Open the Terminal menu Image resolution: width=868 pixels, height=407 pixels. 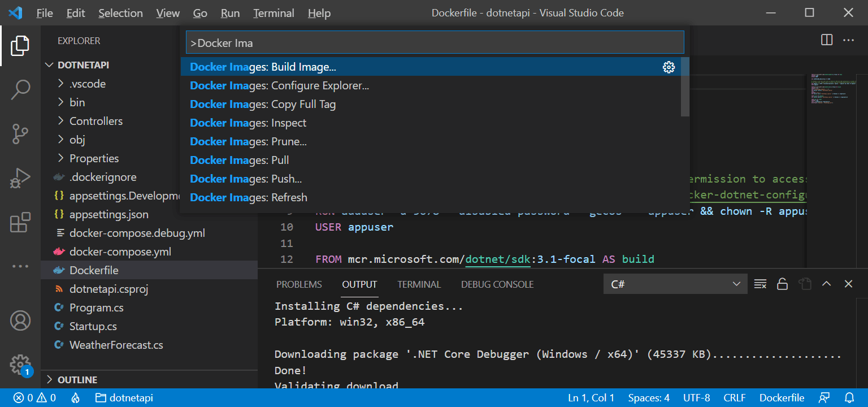coord(274,13)
